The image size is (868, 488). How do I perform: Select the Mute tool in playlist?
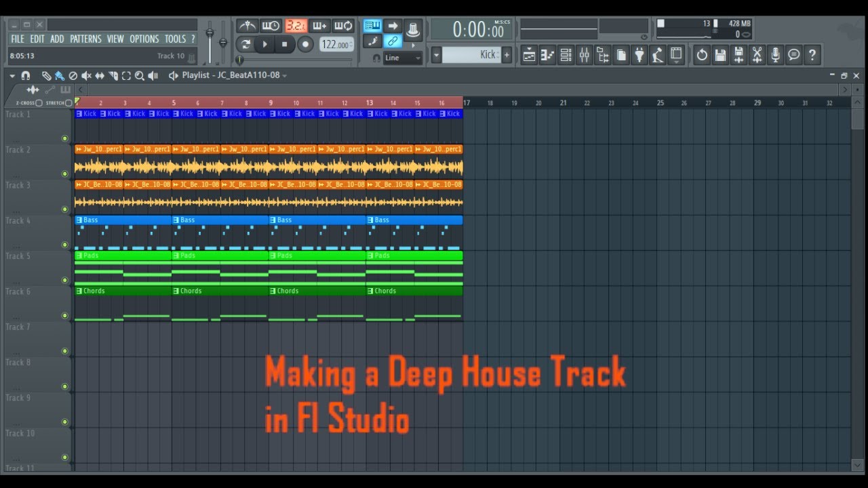coord(86,76)
